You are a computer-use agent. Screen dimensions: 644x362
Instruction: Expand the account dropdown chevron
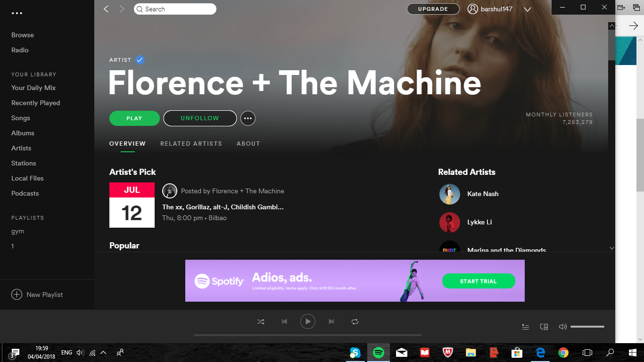pos(528,9)
